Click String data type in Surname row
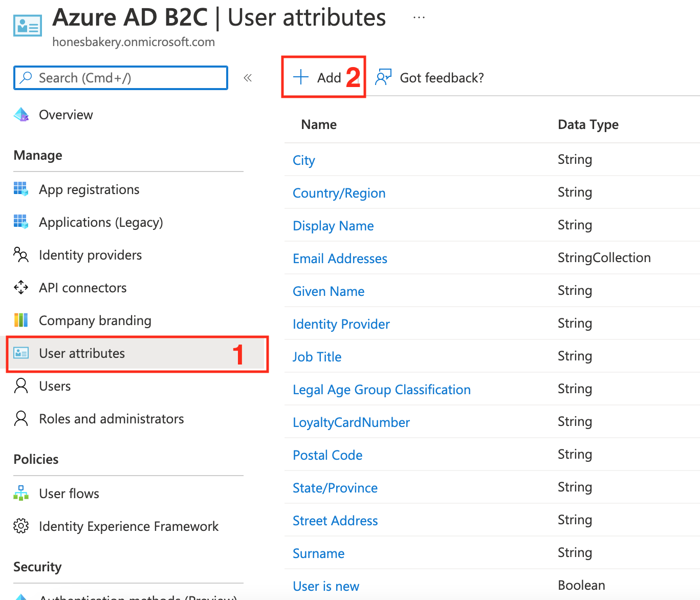700x600 pixels. pyautogui.click(x=575, y=552)
